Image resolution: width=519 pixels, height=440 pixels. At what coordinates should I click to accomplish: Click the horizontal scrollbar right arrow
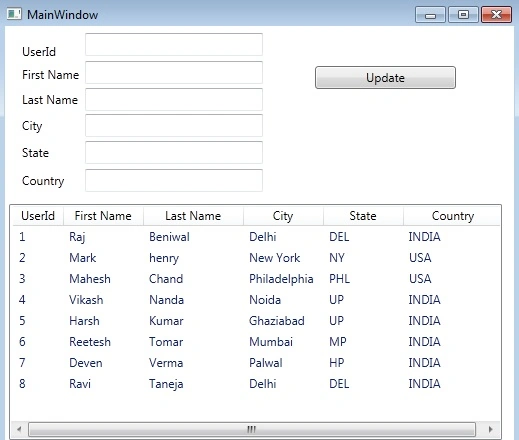coord(490,429)
